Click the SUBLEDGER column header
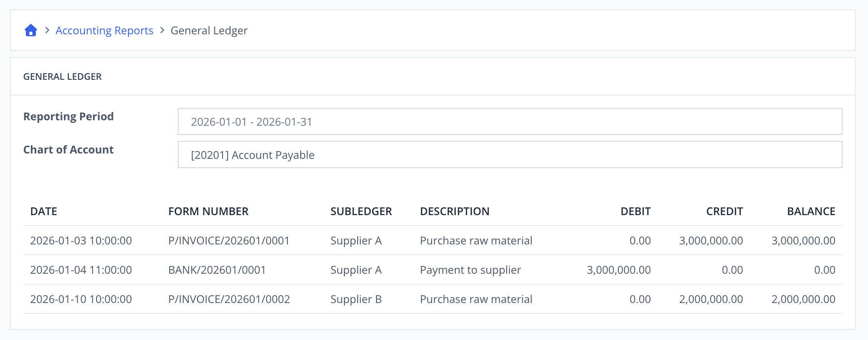Screen dimensions: 868x340 pos(361,211)
